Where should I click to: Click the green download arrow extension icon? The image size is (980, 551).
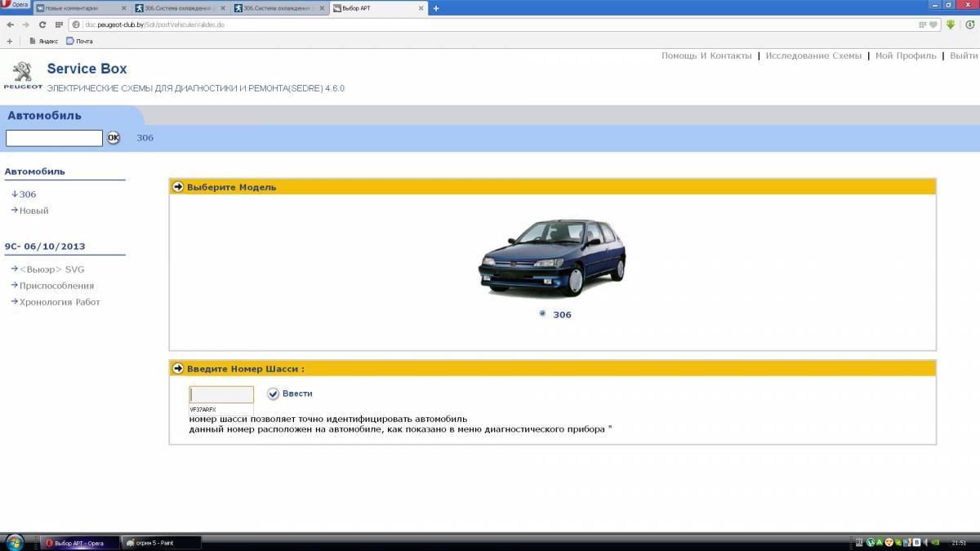951,24
